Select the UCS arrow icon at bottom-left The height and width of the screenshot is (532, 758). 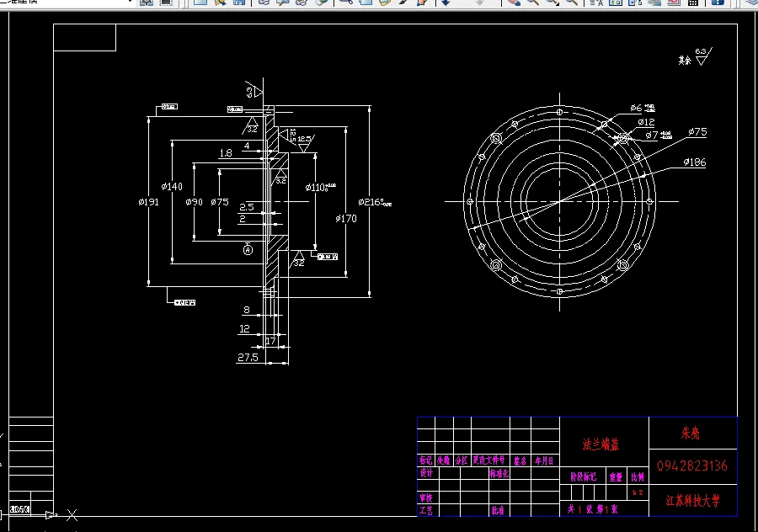[51, 515]
